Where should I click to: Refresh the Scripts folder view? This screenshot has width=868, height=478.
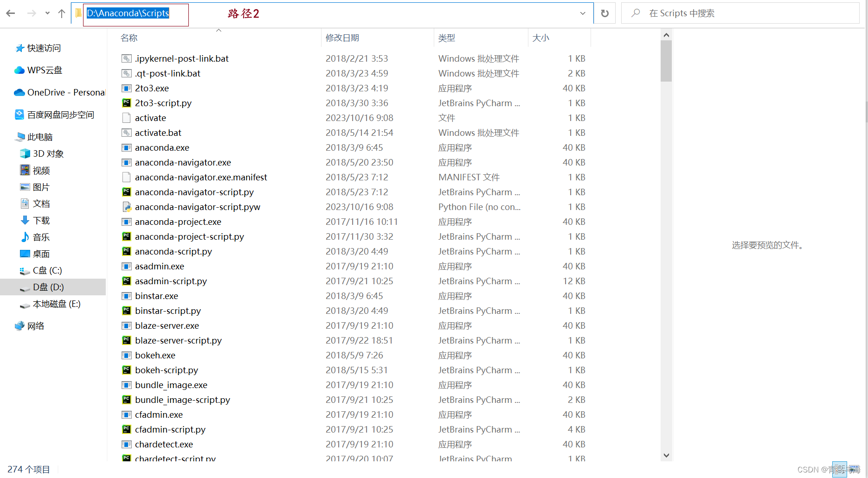(x=605, y=13)
